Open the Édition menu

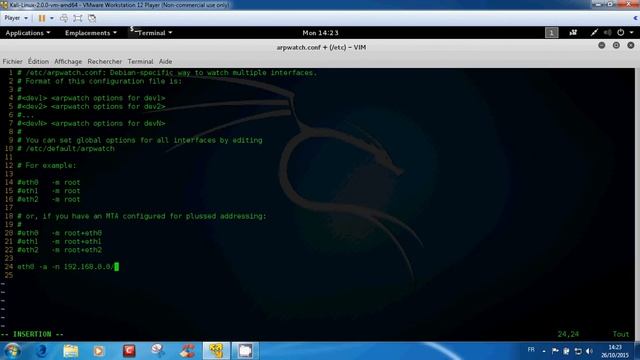[38, 62]
